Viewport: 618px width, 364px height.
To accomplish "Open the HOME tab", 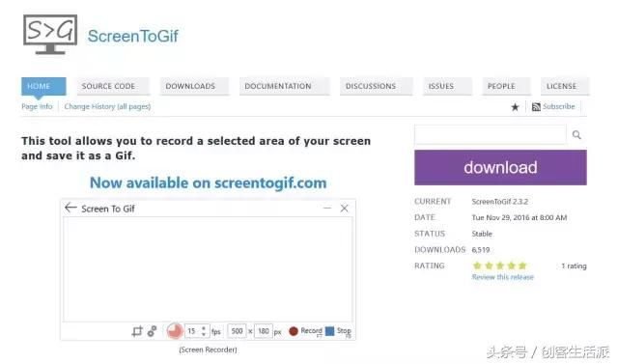I will [x=43, y=86].
